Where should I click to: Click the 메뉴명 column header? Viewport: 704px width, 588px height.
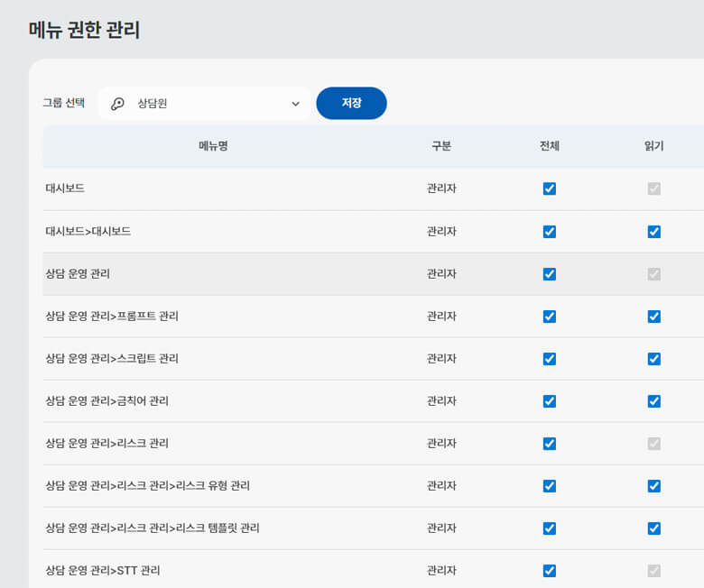point(213,146)
